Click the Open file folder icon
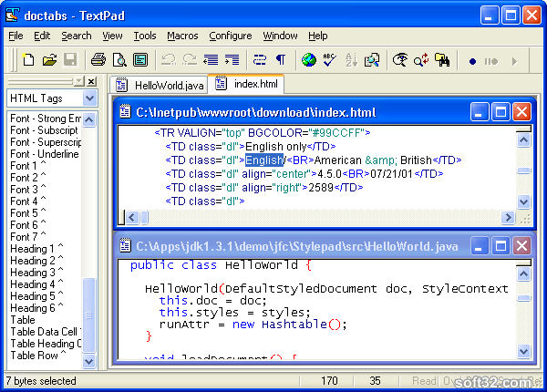547x392 pixels. click(49, 60)
